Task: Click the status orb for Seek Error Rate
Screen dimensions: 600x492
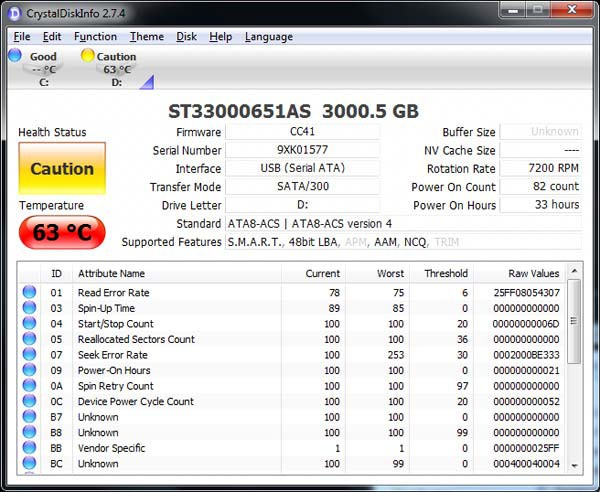Action: point(29,354)
